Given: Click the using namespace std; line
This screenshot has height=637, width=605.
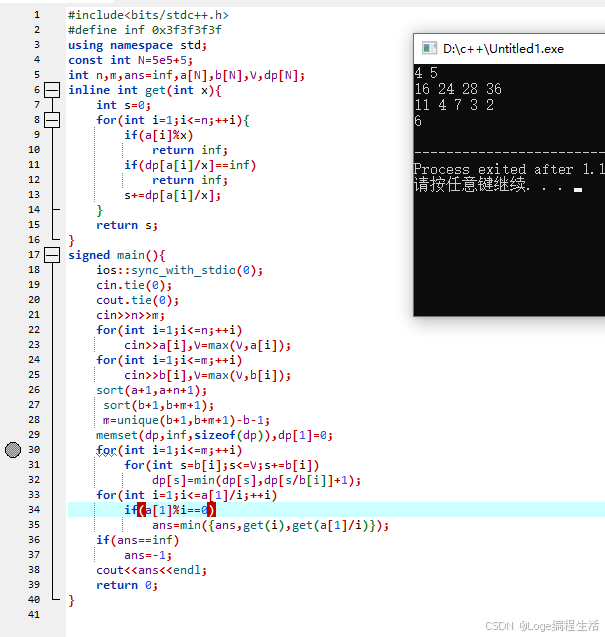Looking at the screenshot, I should (138, 45).
